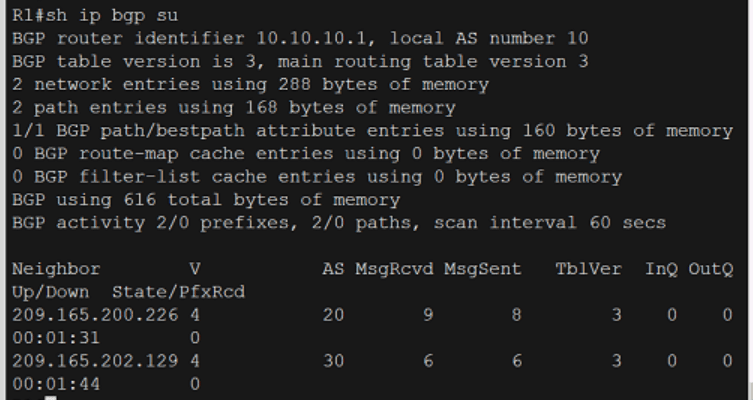Click the uptime value 00:01:44

coord(56,384)
